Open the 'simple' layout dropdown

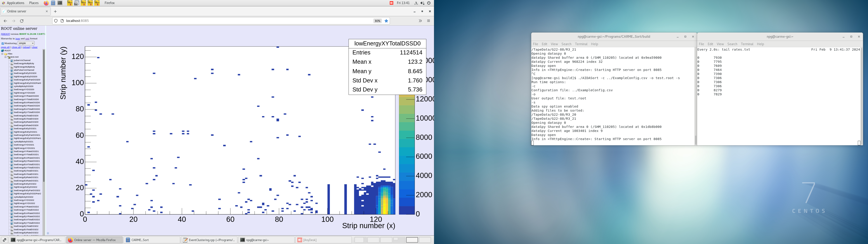pos(26,43)
